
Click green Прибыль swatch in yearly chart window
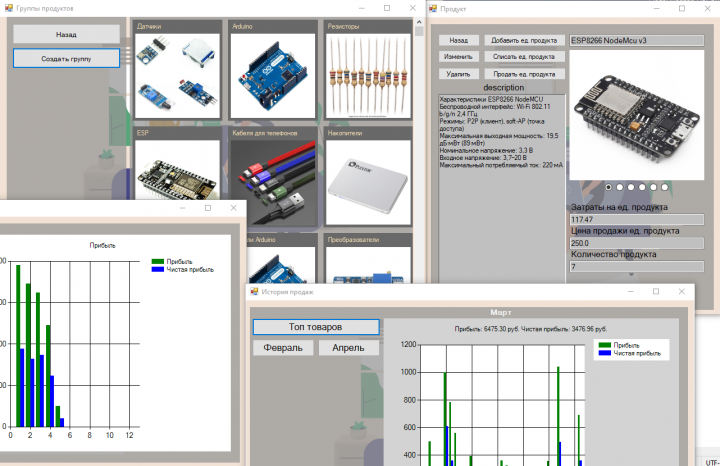click(x=158, y=261)
